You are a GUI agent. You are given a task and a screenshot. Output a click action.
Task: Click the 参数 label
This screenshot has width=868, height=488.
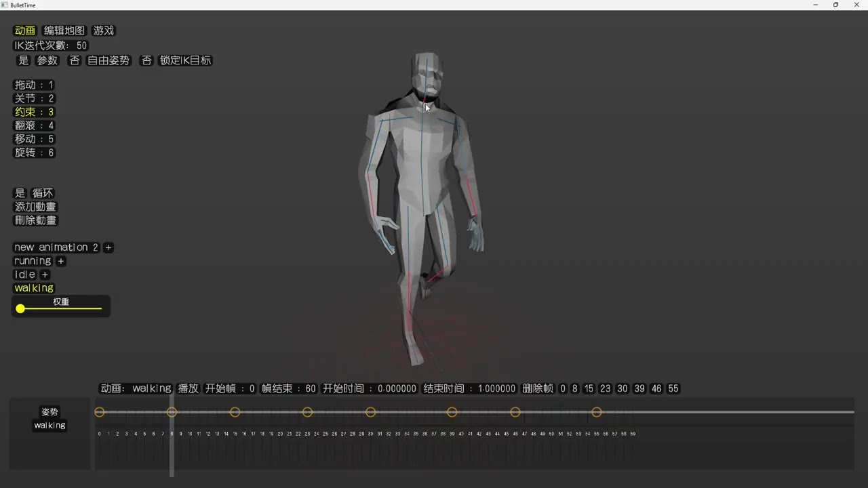click(x=47, y=60)
